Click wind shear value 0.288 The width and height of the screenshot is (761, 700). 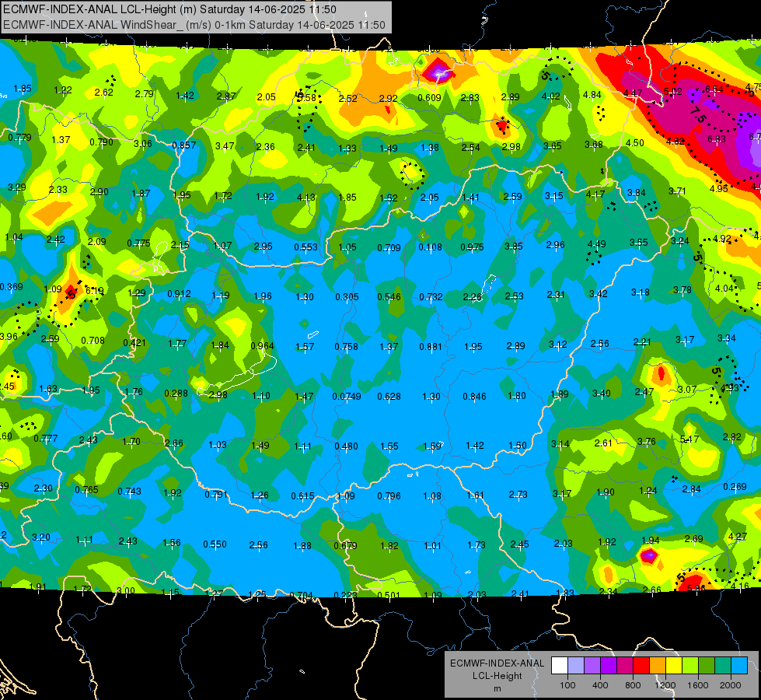tap(176, 394)
